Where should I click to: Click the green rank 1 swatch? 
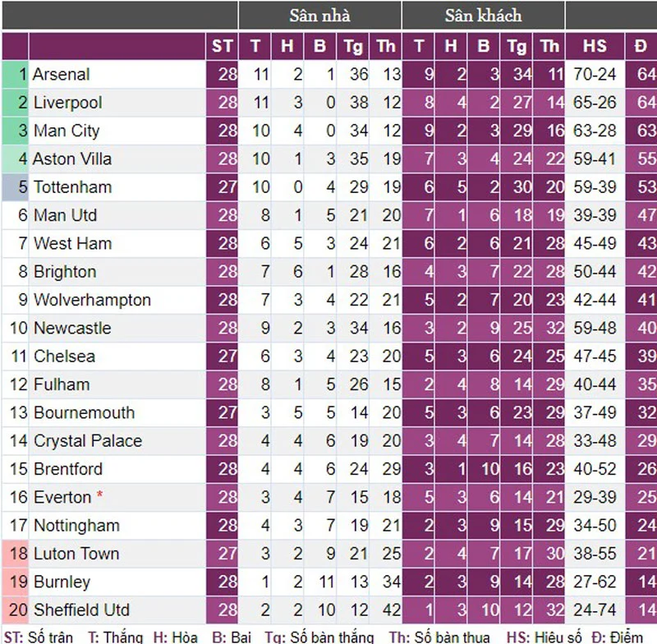tap(16, 75)
